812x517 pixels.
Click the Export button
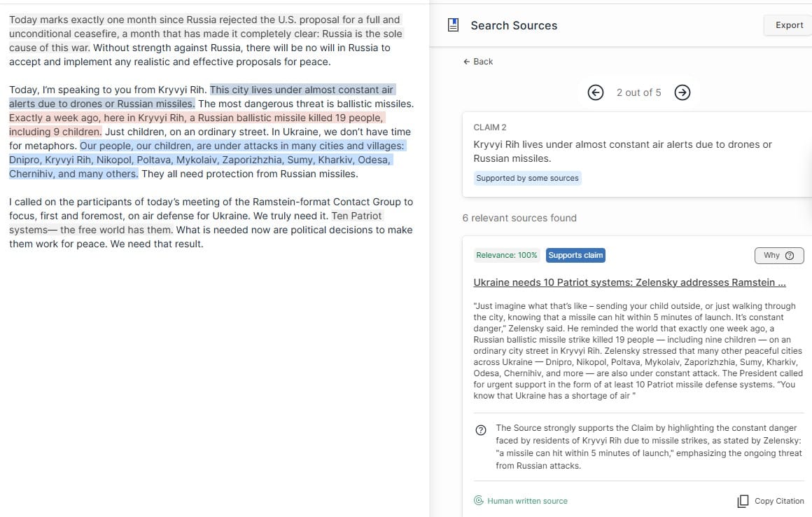(x=789, y=25)
